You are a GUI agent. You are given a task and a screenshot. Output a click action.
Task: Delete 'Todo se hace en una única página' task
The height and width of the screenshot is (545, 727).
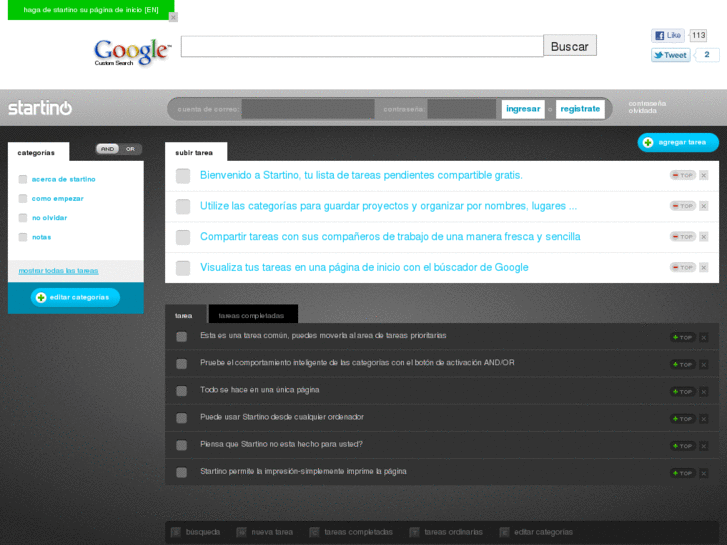click(x=704, y=391)
